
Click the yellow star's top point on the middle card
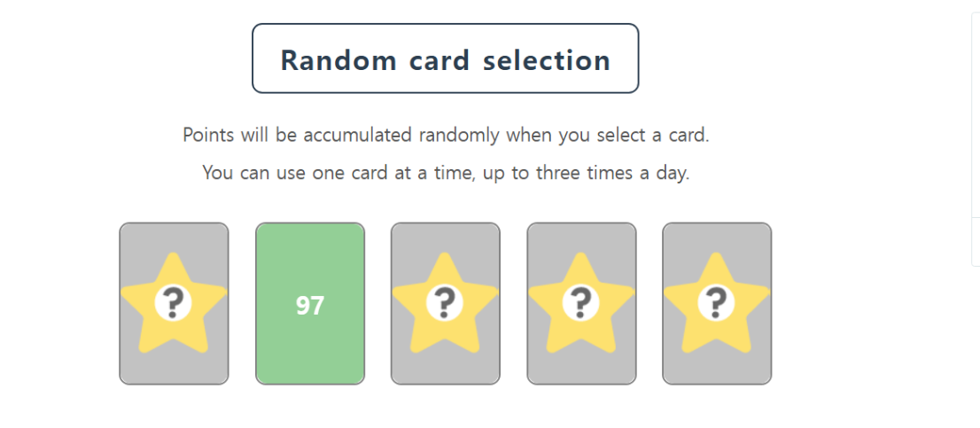[445, 261]
